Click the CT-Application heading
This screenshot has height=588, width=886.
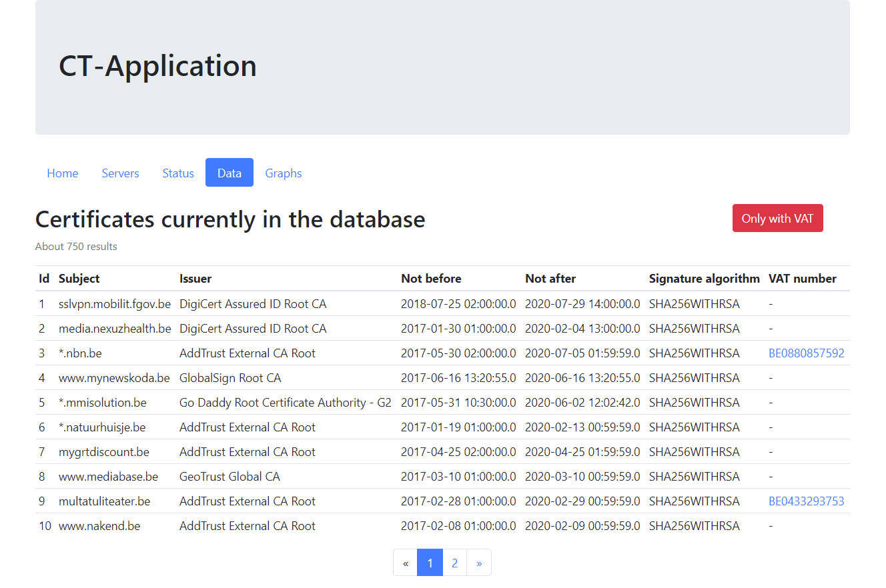(157, 66)
